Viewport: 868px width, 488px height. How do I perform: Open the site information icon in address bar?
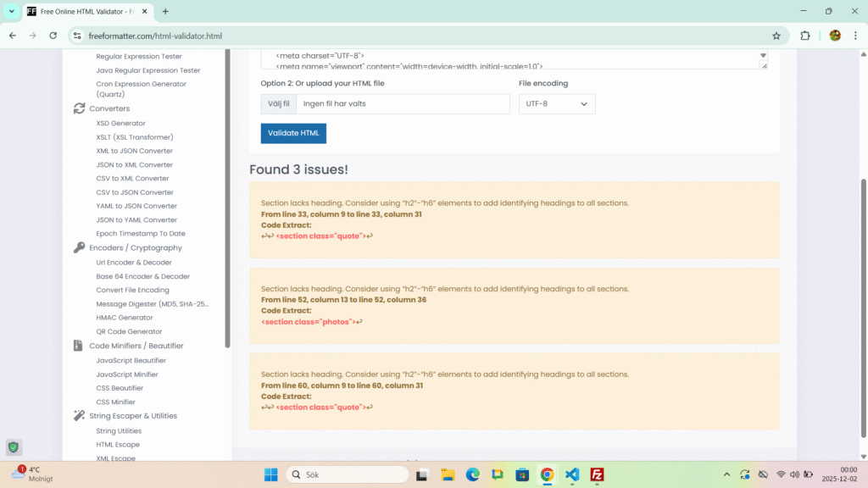click(x=77, y=36)
